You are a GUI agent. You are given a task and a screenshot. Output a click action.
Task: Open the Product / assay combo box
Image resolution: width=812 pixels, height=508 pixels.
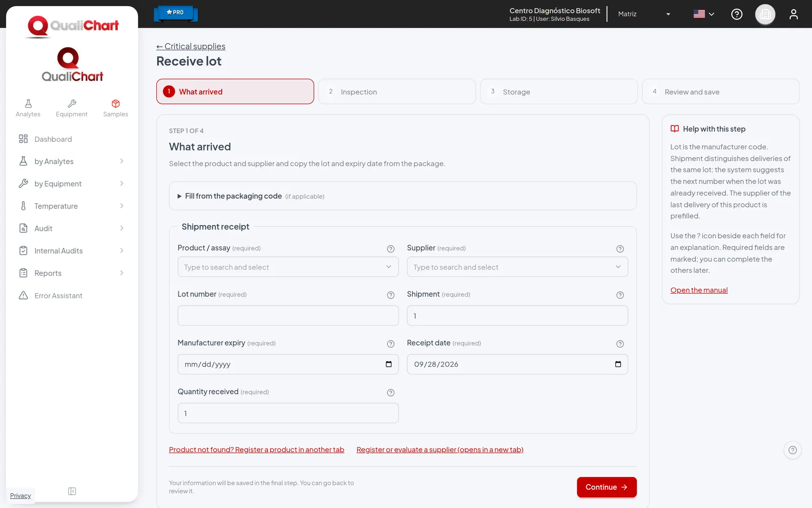(288, 267)
